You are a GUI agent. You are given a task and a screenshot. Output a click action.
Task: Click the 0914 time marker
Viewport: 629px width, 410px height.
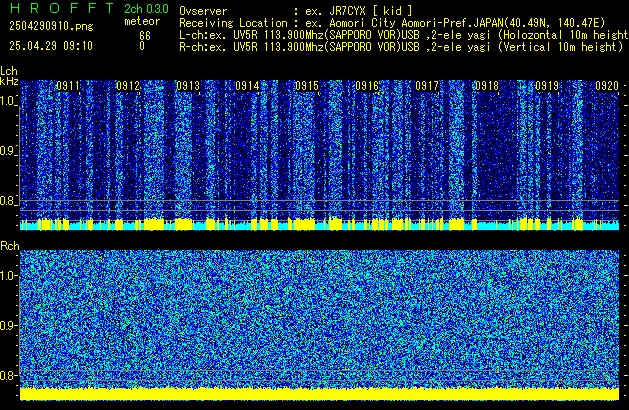(248, 86)
